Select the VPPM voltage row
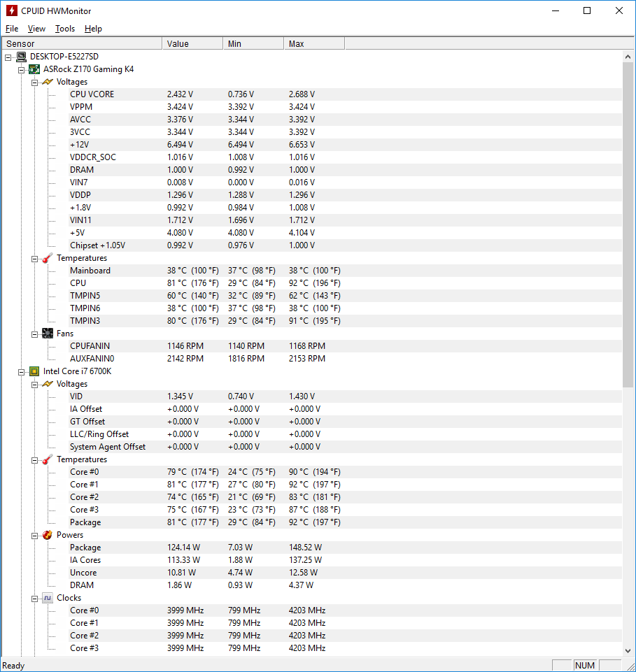The image size is (636, 672). coord(345,107)
